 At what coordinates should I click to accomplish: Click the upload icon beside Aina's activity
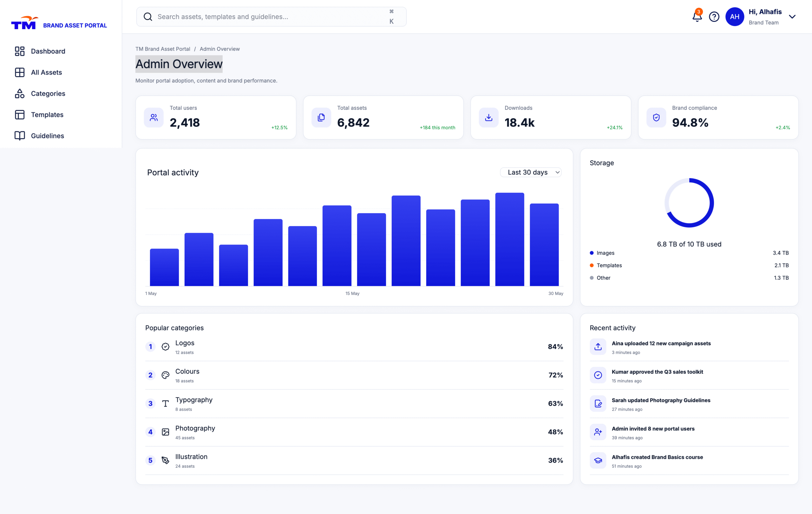coord(598,347)
